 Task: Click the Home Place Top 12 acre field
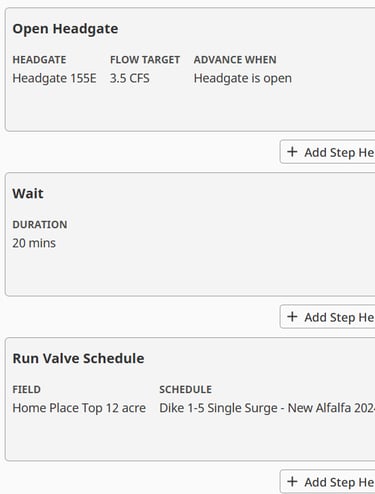[79, 408]
